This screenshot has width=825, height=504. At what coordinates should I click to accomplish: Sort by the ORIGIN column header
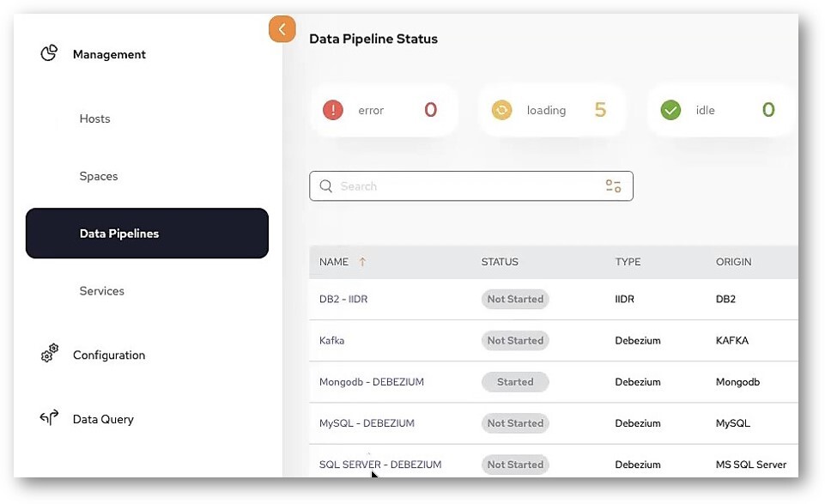733,262
